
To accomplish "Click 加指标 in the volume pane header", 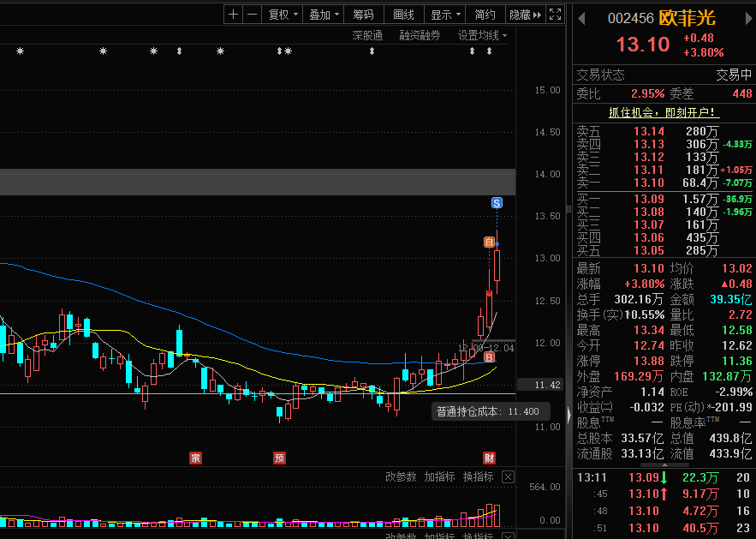I will pyautogui.click(x=439, y=476).
